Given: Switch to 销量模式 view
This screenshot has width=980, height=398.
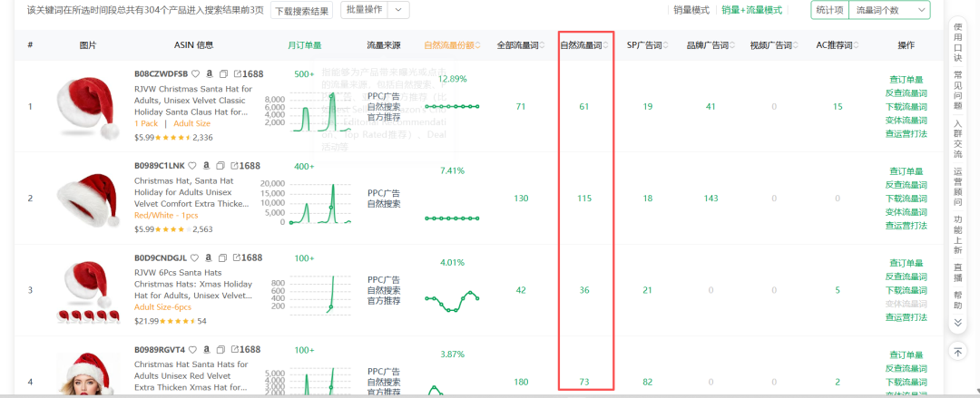Looking at the screenshot, I should [691, 10].
